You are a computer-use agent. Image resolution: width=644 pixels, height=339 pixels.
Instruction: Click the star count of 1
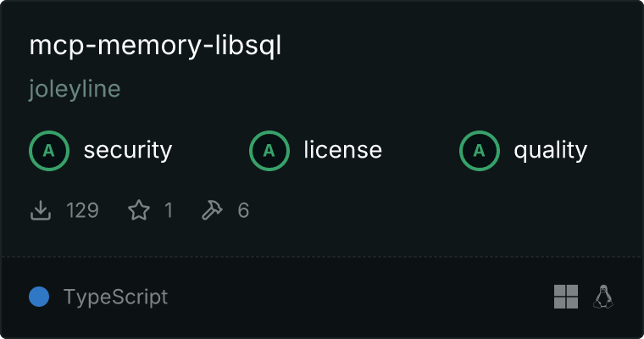click(169, 210)
